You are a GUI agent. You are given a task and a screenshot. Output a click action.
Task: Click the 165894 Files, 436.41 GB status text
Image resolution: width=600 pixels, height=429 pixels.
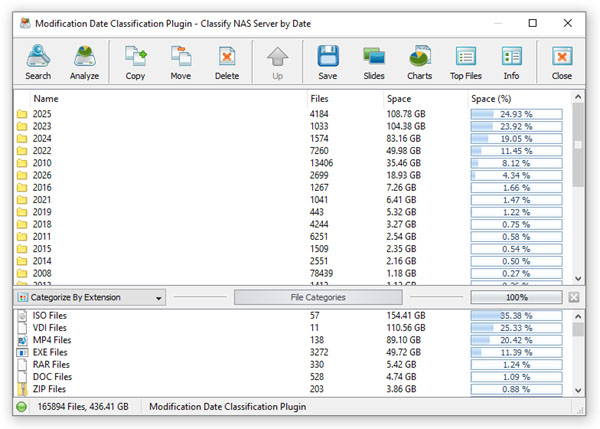[x=83, y=406]
